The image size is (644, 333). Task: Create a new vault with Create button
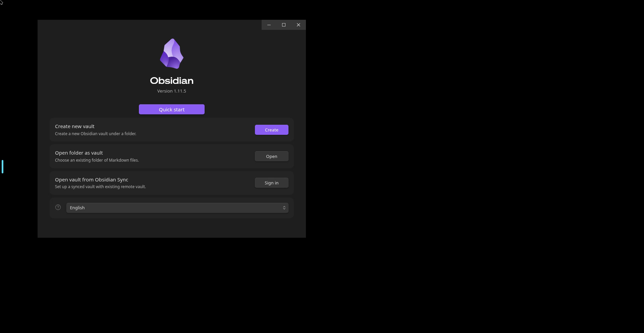(272, 130)
